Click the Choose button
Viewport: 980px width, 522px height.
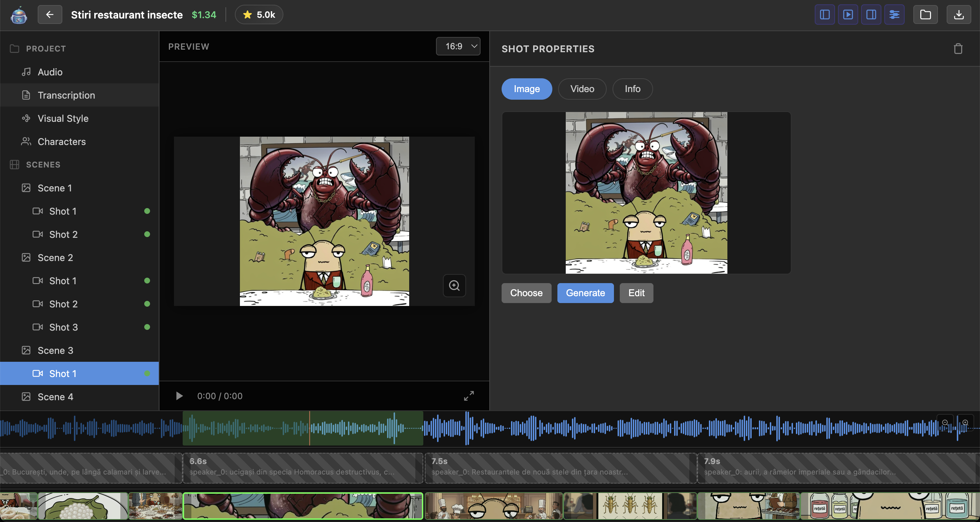tap(526, 293)
